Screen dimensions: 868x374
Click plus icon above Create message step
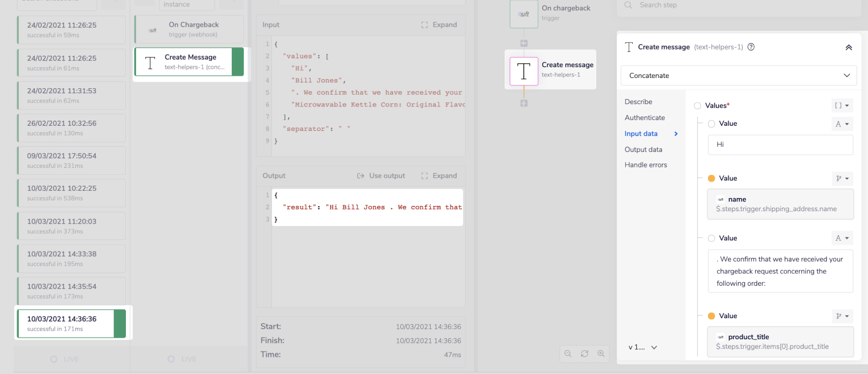tap(524, 43)
